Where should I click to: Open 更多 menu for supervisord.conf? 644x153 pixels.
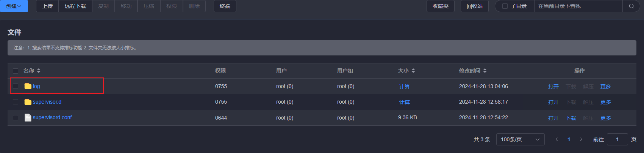click(x=605, y=118)
